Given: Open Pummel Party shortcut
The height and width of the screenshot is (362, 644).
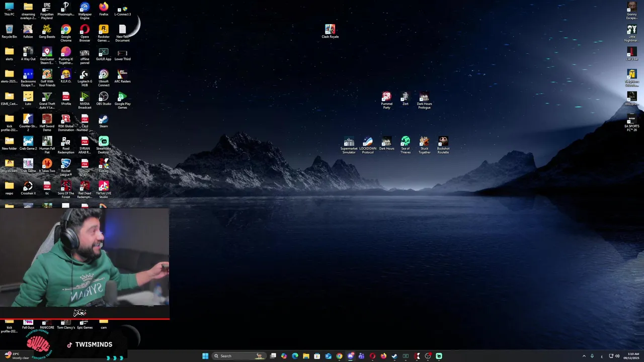Looking at the screenshot, I should pyautogui.click(x=386, y=101).
